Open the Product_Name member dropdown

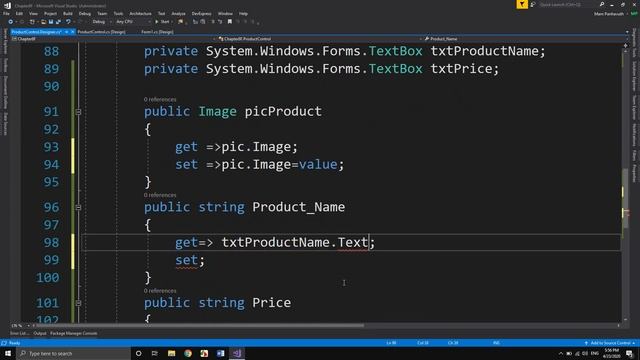coord(526,39)
